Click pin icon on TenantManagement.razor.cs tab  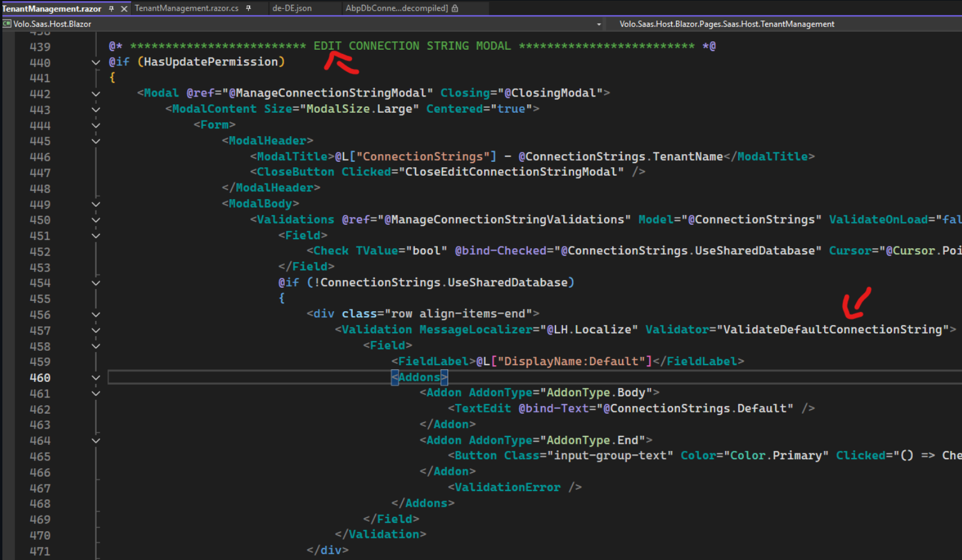pos(248,8)
